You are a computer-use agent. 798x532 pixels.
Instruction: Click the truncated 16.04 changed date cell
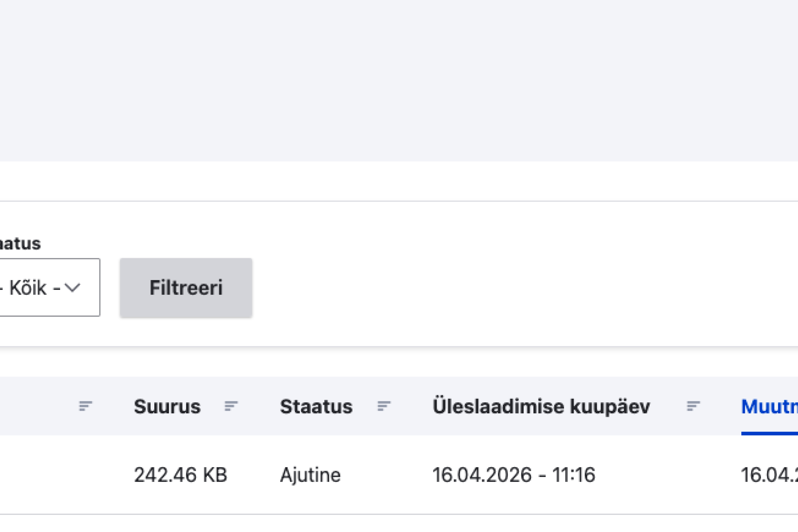769,475
